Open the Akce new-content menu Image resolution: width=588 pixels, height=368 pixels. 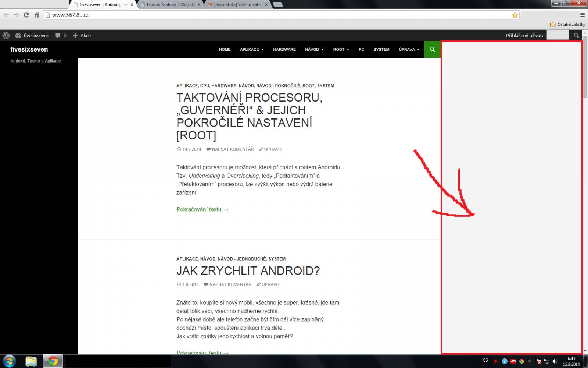tap(82, 35)
